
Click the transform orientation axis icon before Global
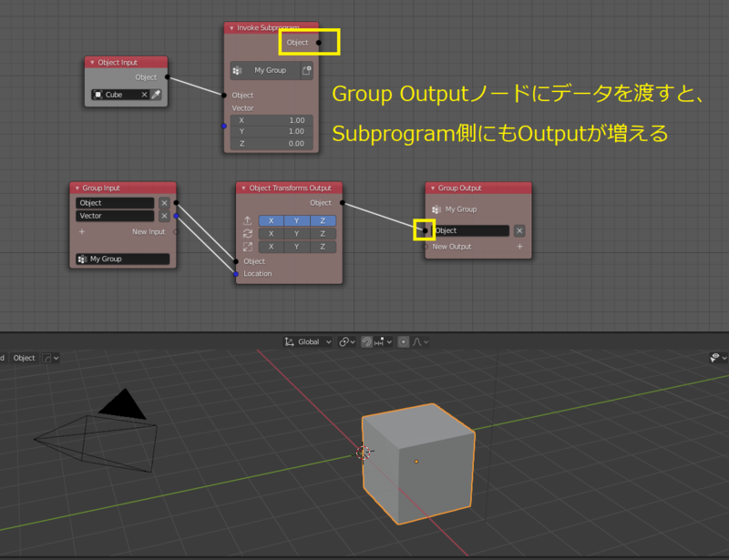[x=290, y=341]
